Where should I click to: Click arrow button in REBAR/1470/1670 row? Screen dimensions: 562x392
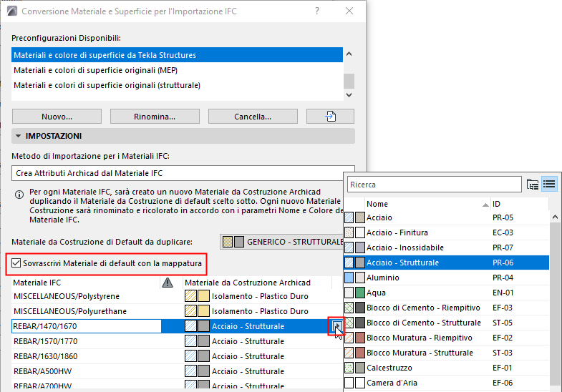coord(336,325)
